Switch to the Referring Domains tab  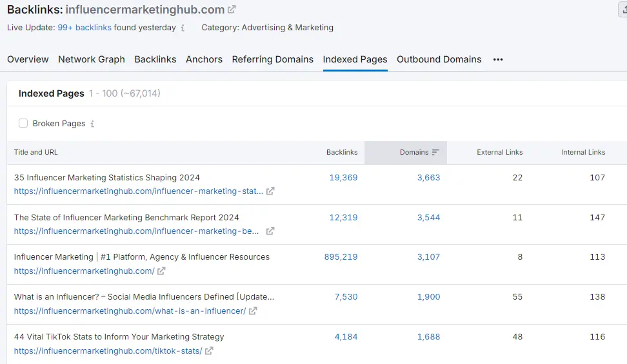[272, 59]
